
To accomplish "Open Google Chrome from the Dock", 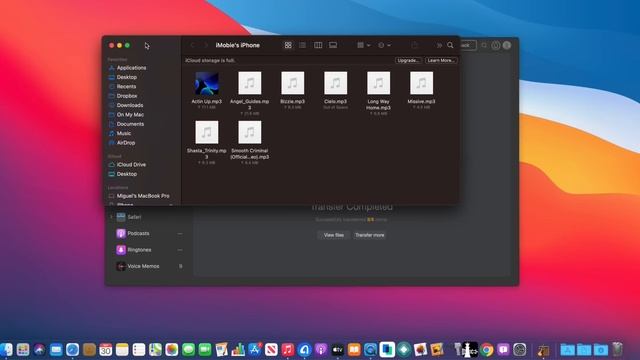I will point(487,349).
